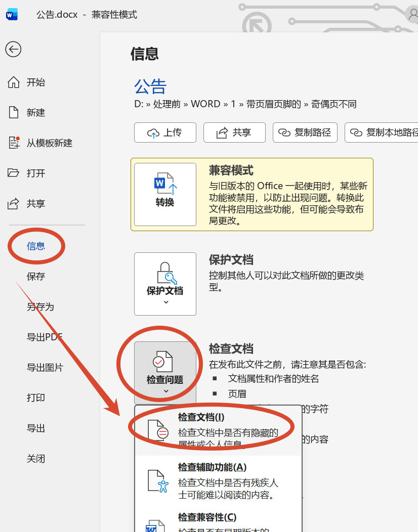The width and height of the screenshot is (418, 532).
Task: Click the link icon on 复制路径
Action: pos(284,132)
